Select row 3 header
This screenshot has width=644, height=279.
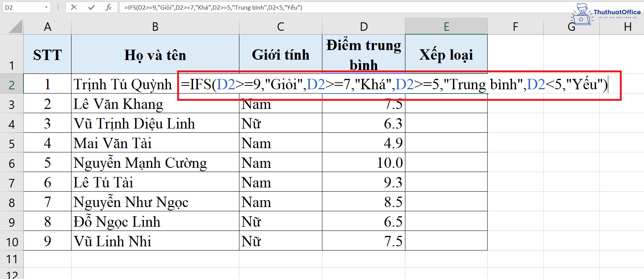pyautogui.click(x=12, y=104)
